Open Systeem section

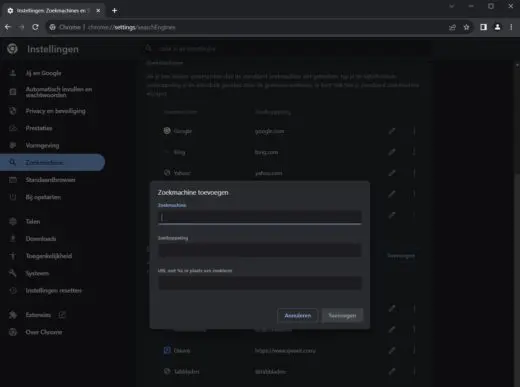pyautogui.click(x=37, y=273)
